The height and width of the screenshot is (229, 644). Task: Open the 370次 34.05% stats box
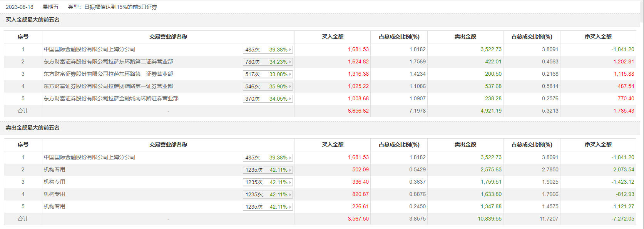(268, 99)
